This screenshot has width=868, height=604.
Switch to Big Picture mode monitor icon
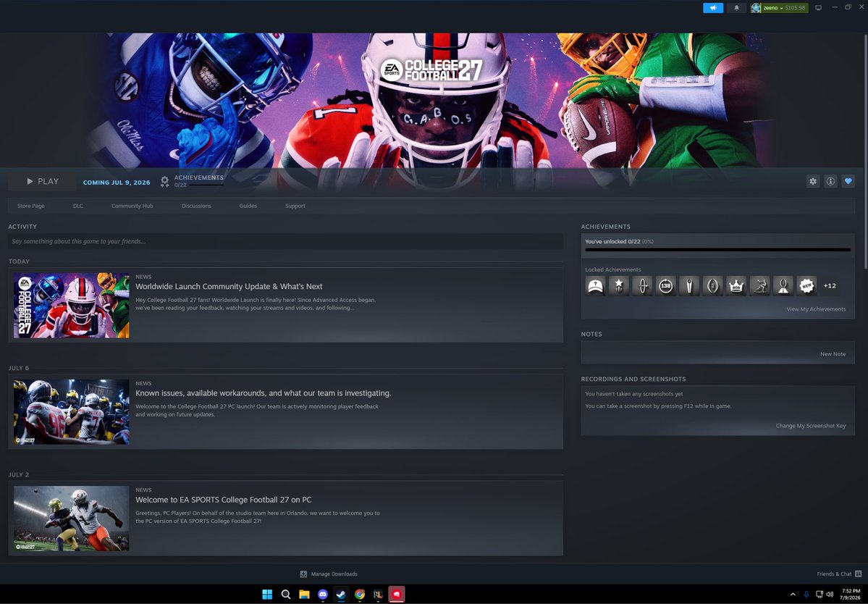818,8
